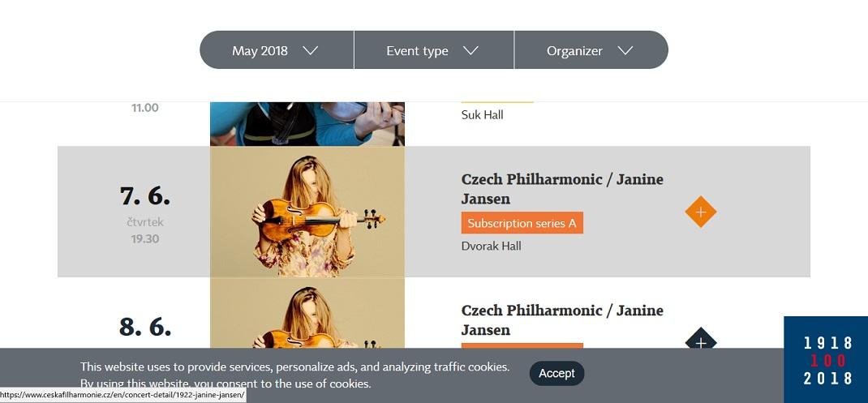This screenshot has width=868, height=403.
Task: Click the orange plus icon for the 7. 6. concert
Action: [x=701, y=212]
